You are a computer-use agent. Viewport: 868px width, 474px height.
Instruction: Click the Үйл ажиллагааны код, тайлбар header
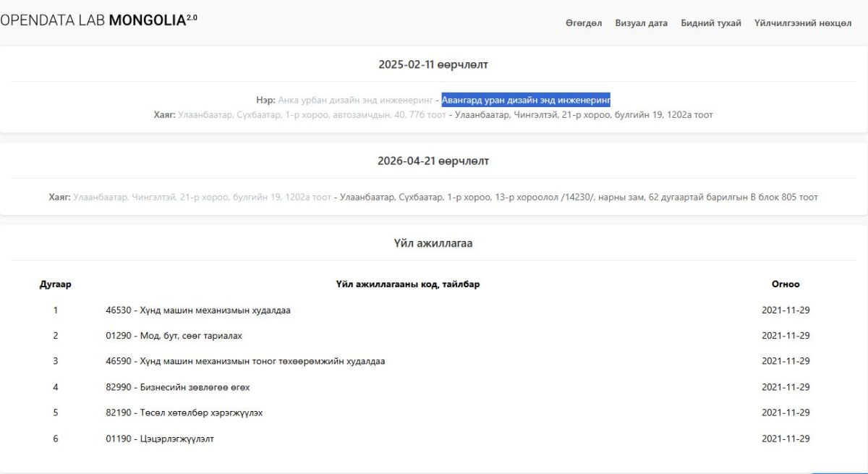point(407,284)
